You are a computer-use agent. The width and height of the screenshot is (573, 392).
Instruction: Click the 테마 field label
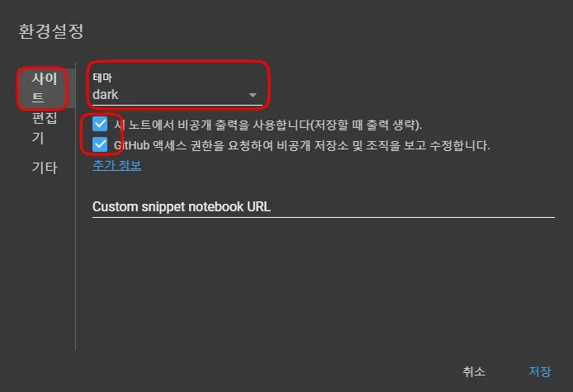pos(102,78)
